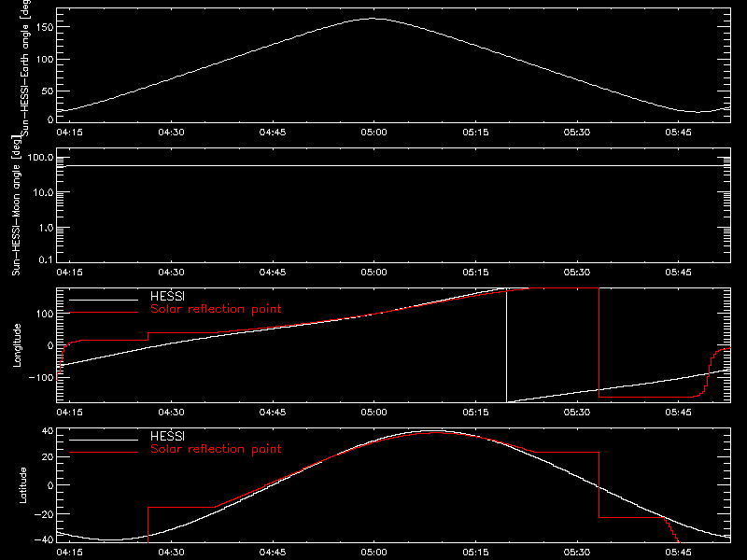Click '05:15' time label under Longitude plot

(x=475, y=413)
